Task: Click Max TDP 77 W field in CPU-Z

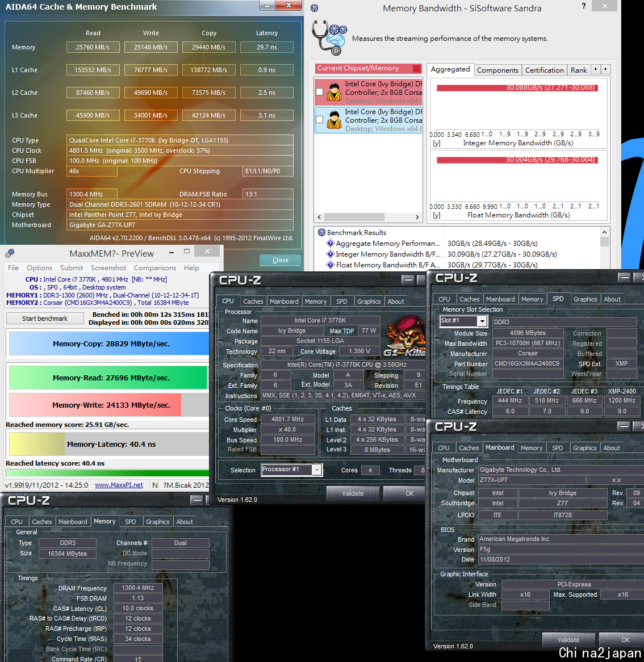Action: coord(369,330)
